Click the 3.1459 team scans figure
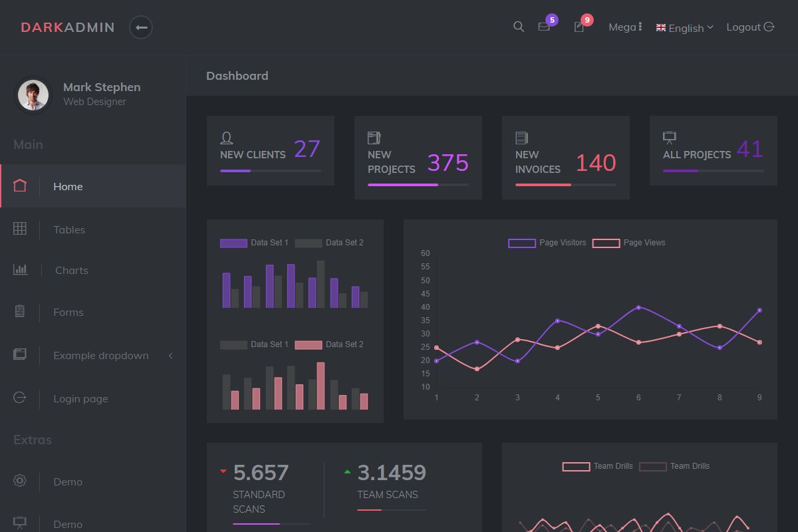This screenshot has height=532, width=798. [392, 473]
